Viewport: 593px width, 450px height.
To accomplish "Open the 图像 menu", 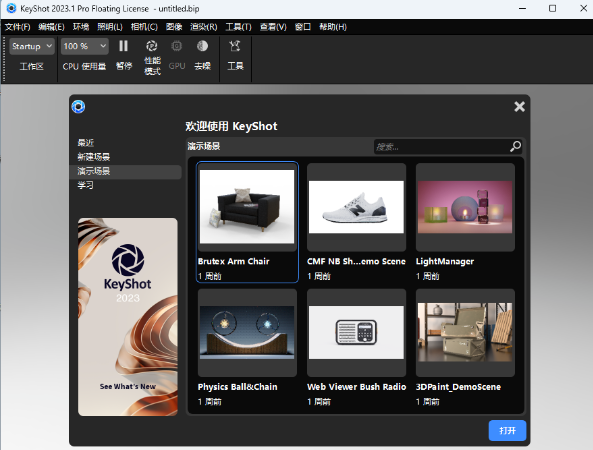I will tap(174, 27).
